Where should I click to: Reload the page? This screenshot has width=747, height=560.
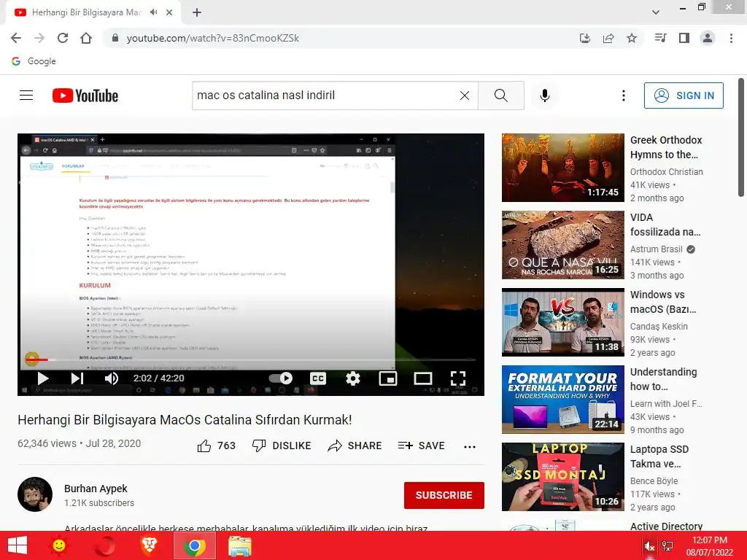click(63, 38)
